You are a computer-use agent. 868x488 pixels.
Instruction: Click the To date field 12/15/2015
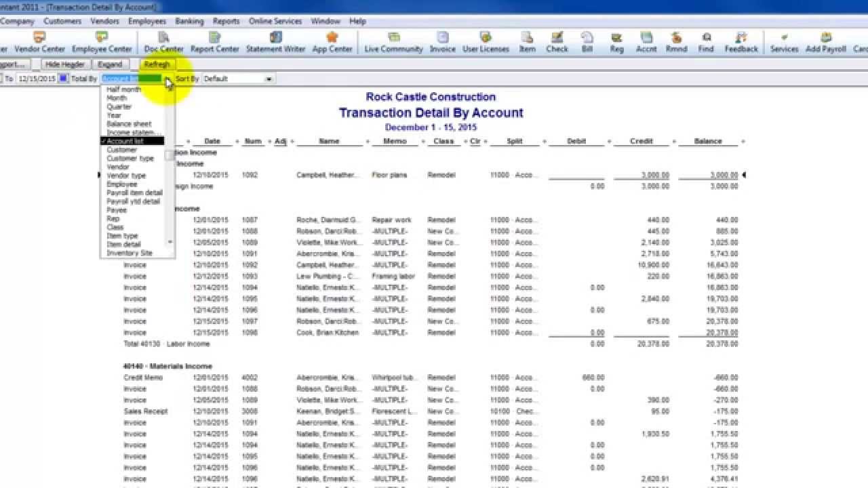click(x=37, y=79)
